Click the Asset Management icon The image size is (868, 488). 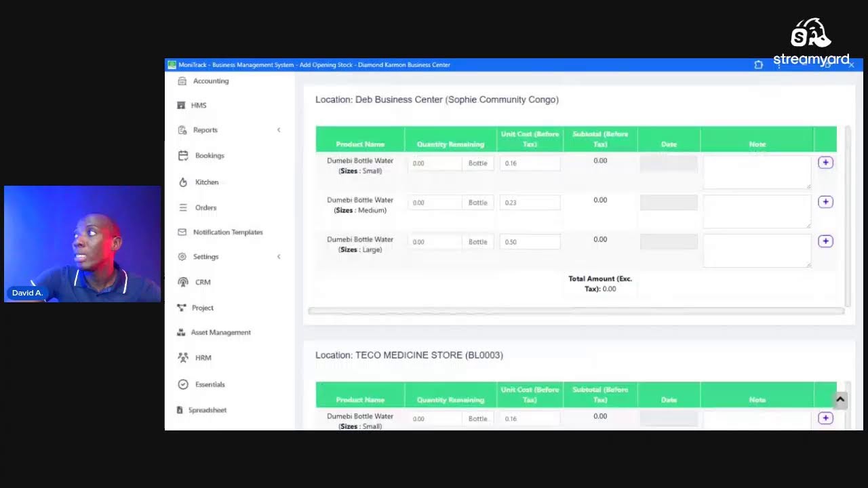coord(181,332)
